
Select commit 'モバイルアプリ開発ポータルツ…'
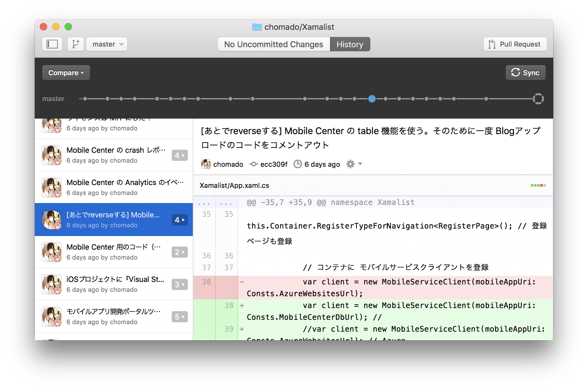pos(114,316)
